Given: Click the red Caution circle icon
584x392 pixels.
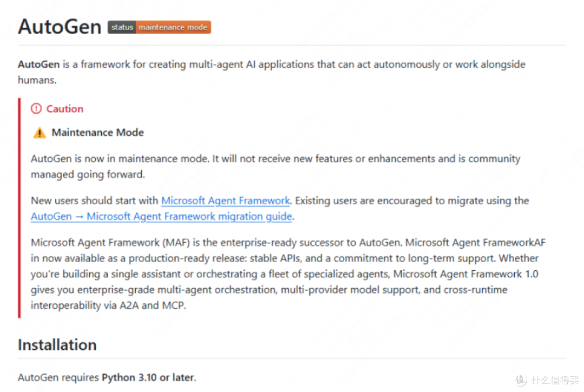Looking at the screenshot, I should pyautogui.click(x=36, y=109).
